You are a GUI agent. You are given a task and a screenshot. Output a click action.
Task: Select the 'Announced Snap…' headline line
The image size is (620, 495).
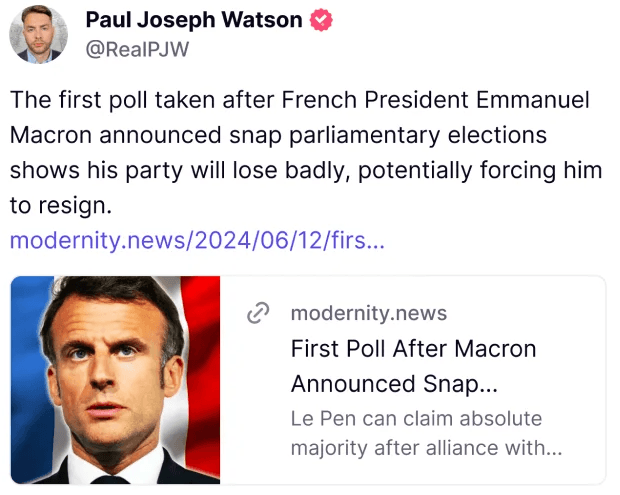(x=394, y=384)
